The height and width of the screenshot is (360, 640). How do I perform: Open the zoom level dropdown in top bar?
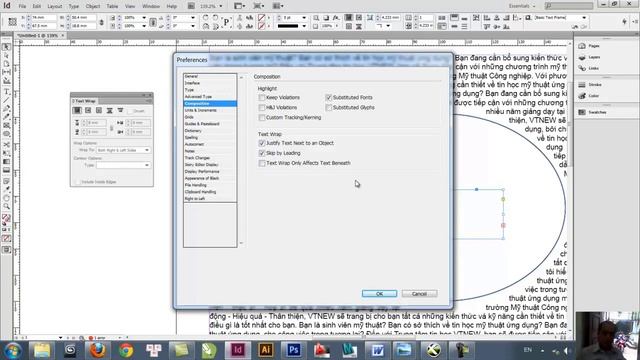click(x=221, y=6)
